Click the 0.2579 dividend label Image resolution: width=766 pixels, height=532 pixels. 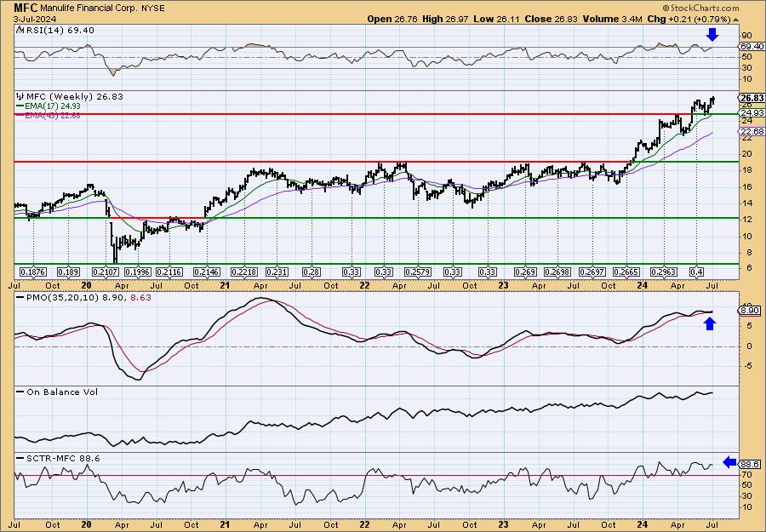[417, 272]
